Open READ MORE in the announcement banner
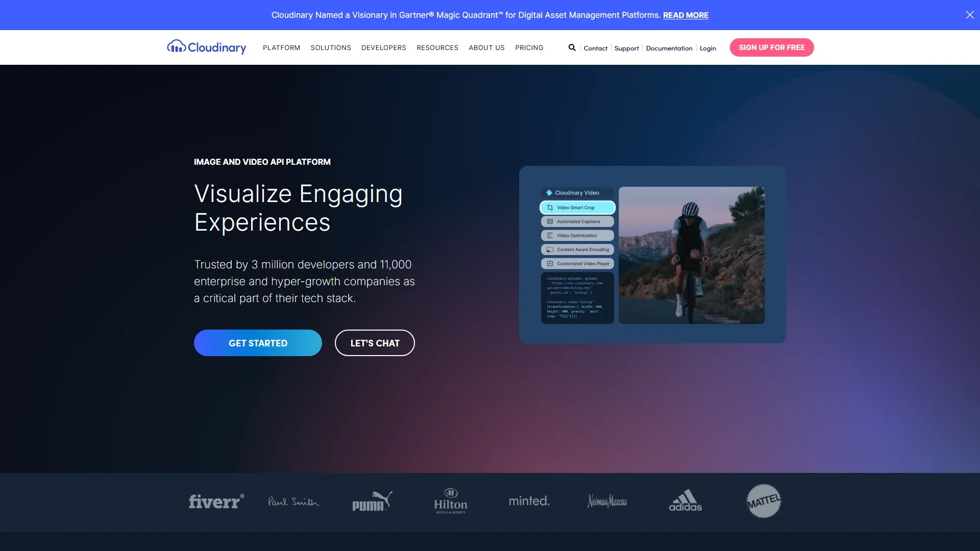Image resolution: width=980 pixels, height=551 pixels. point(685,15)
